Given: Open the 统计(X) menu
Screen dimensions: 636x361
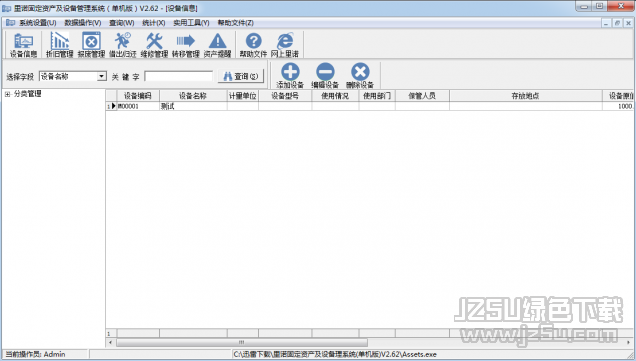Looking at the screenshot, I should [x=154, y=23].
